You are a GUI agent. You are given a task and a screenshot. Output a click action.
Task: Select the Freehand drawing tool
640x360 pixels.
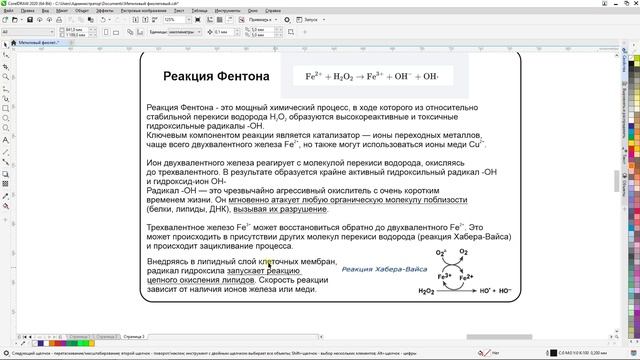click(5, 88)
